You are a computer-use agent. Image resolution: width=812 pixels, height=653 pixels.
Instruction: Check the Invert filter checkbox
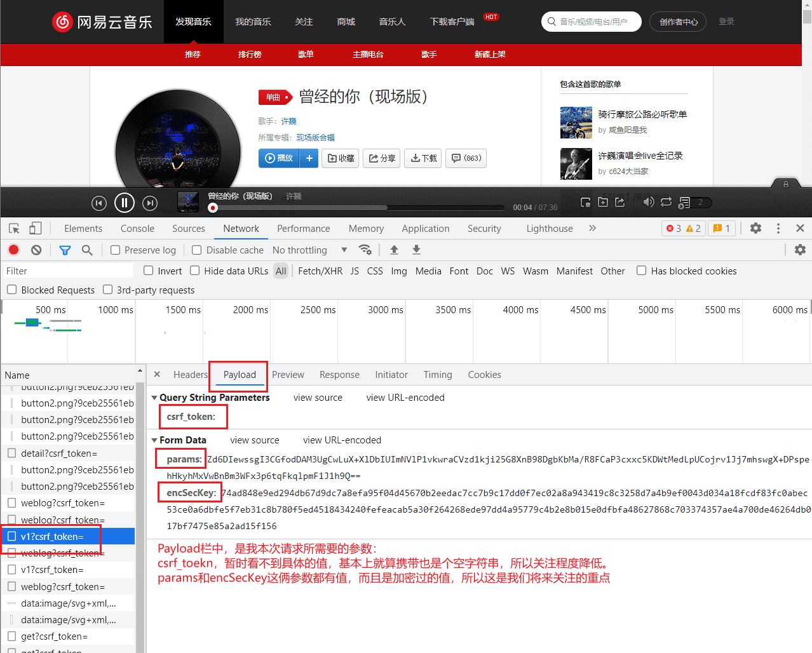pyautogui.click(x=149, y=271)
